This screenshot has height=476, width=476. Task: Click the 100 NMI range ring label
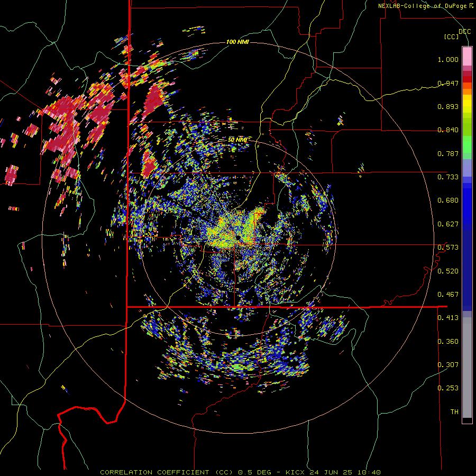(237, 42)
